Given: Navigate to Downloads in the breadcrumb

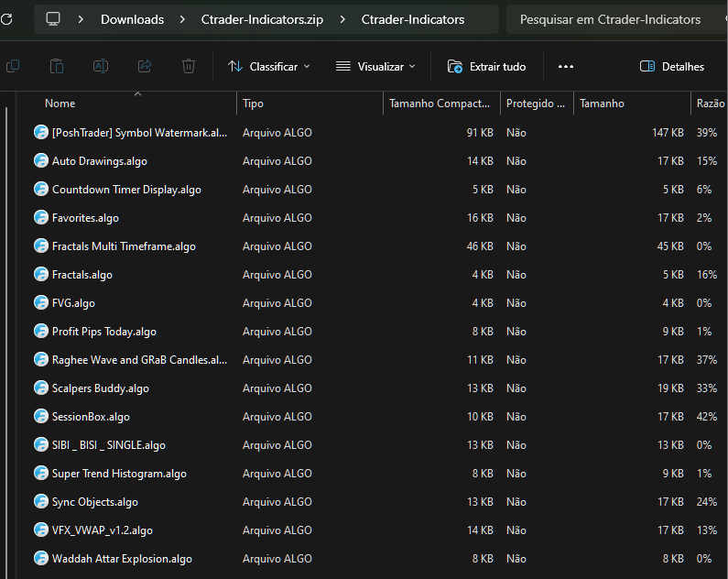Looking at the screenshot, I should 132,19.
